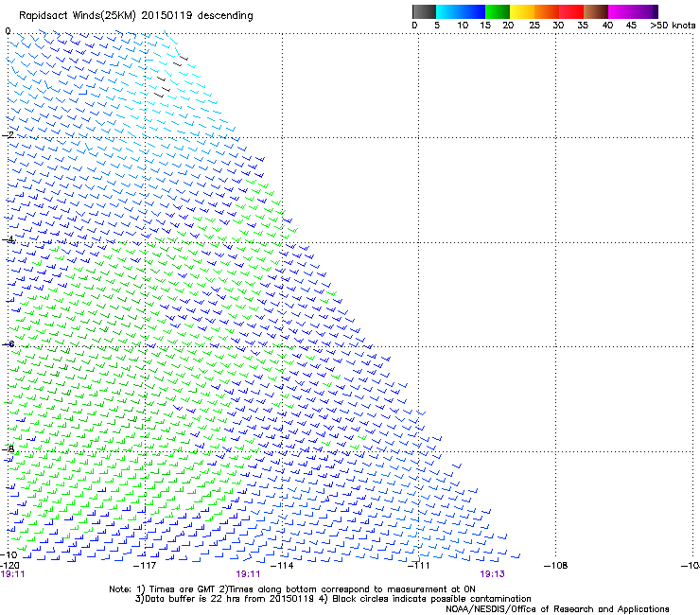Click the longitude label '-117'
The image size is (700, 615).
point(145,566)
